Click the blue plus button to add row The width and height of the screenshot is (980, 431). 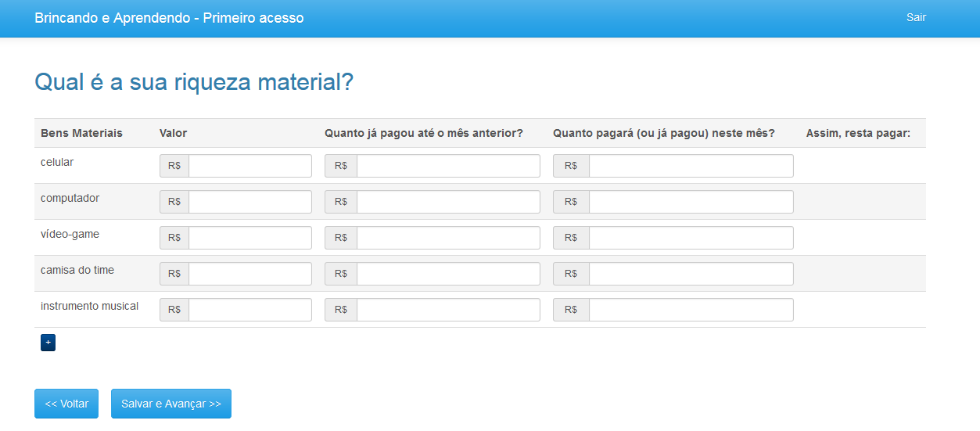[x=48, y=343]
